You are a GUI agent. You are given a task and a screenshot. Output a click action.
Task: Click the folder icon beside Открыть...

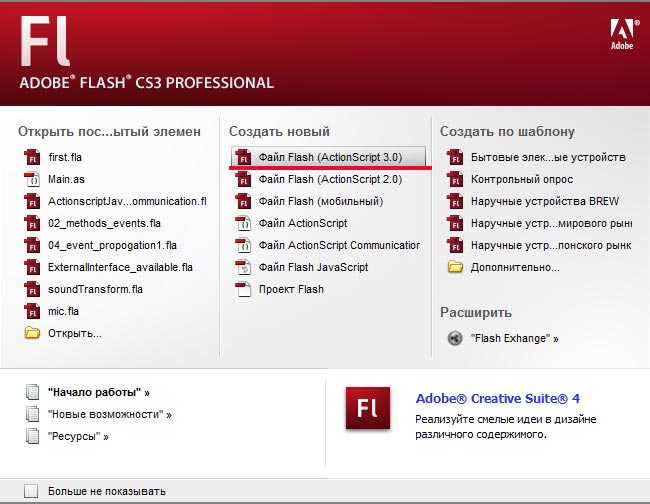pos(32,333)
